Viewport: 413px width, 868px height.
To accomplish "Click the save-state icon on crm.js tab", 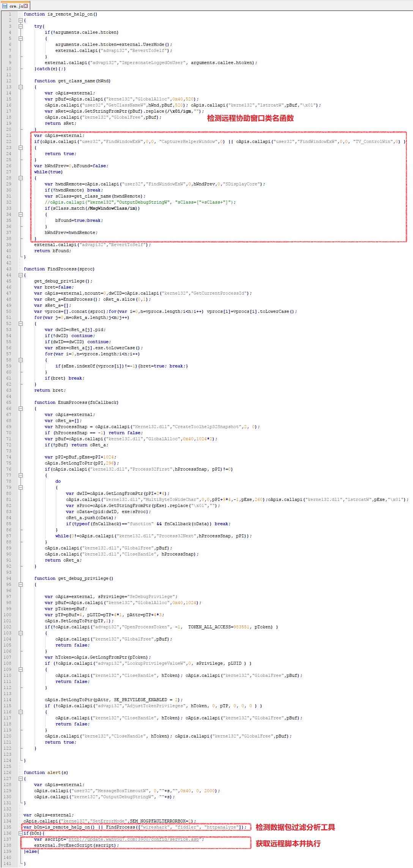I will tap(5, 6).
